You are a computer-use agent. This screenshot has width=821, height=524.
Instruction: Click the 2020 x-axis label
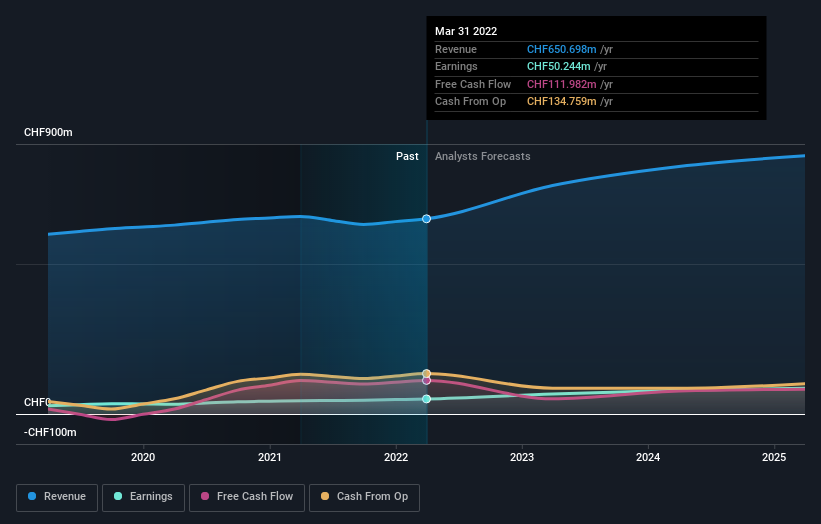(143, 458)
